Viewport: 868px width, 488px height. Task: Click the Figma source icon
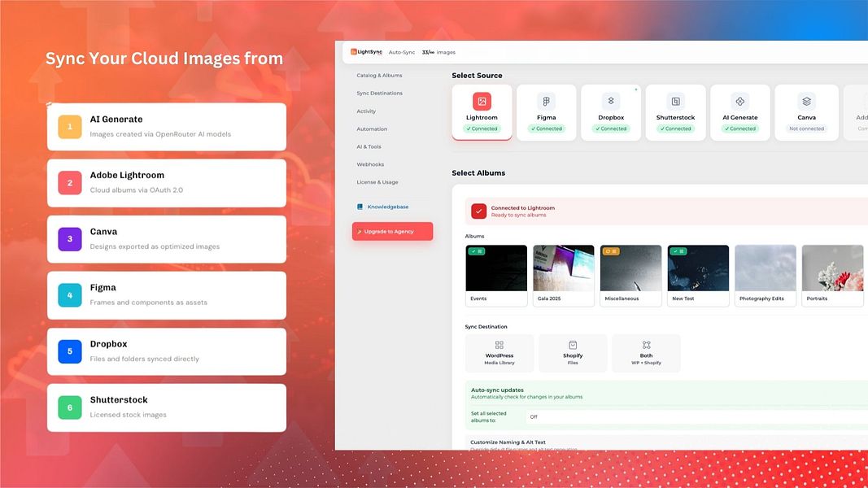pyautogui.click(x=547, y=101)
